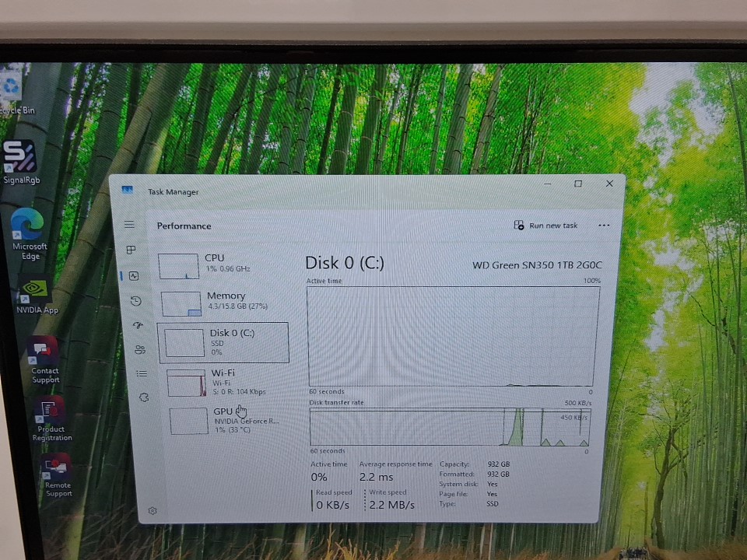This screenshot has height=560, width=747.
Task: Click the Capacity label in disk details
Action: pos(454,464)
